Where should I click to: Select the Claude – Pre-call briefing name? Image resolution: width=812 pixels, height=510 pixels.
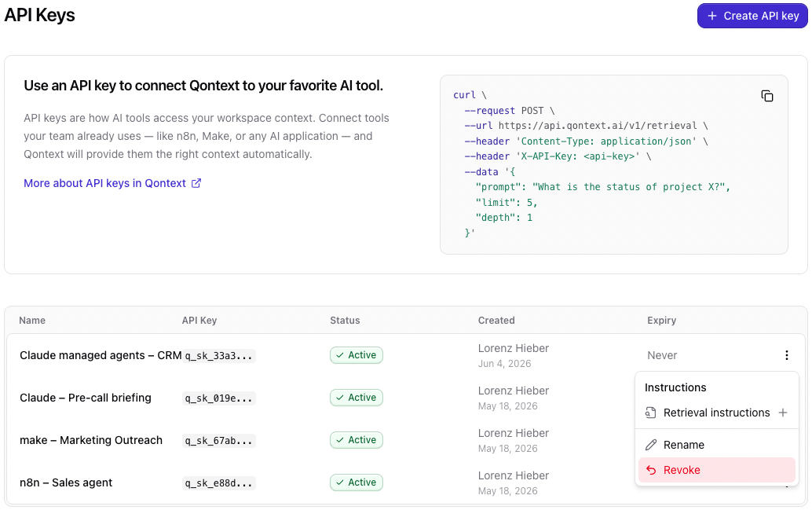(x=86, y=398)
